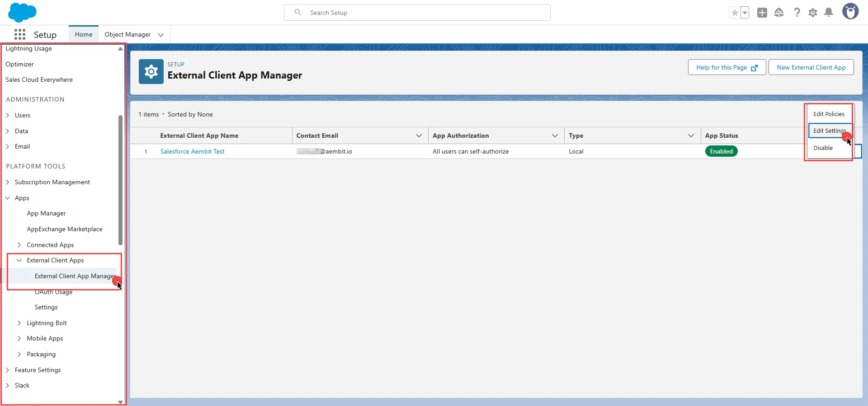Open the App Launcher grid icon
The width and height of the screenshot is (868, 406).
pyautogui.click(x=19, y=35)
